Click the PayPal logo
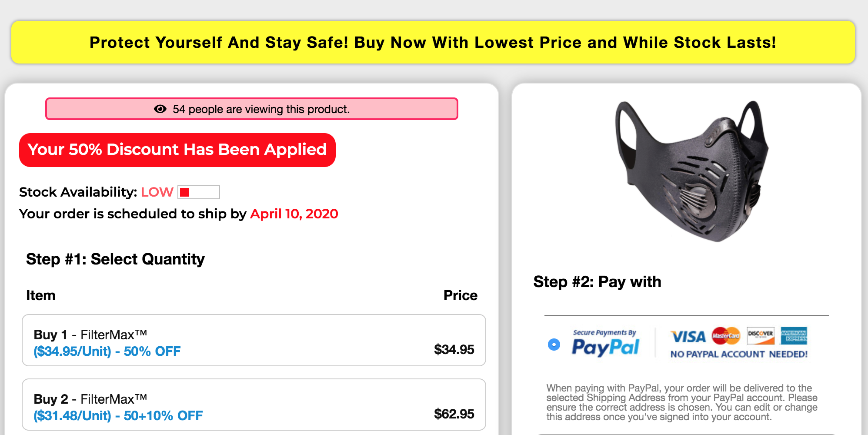Viewport: 868px width, 435px height. 605,344
